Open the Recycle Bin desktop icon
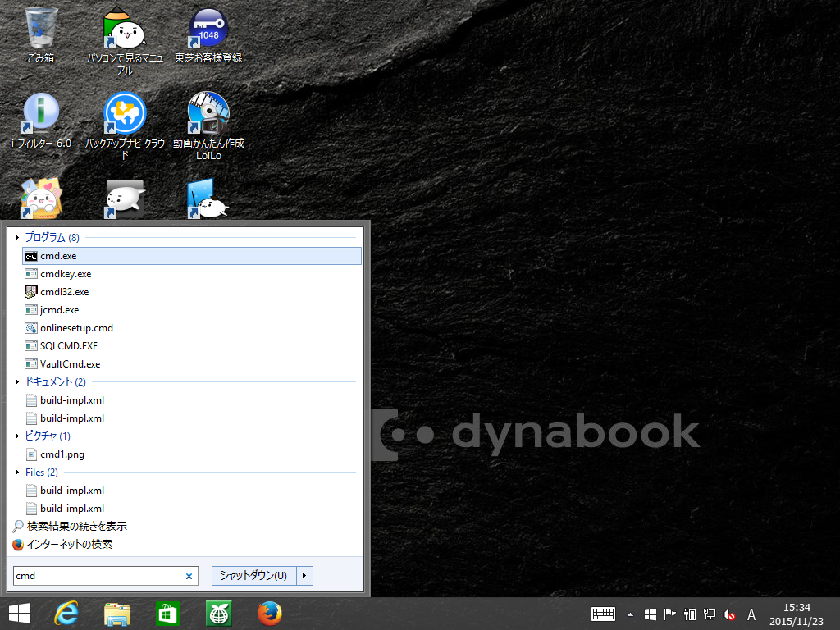Viewport: 840px width, 630px height. coord(41,34)
